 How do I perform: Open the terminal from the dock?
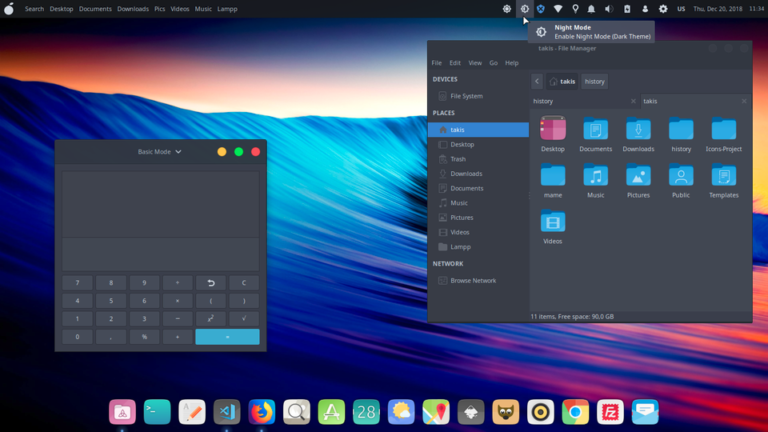[x=157, y=411]
